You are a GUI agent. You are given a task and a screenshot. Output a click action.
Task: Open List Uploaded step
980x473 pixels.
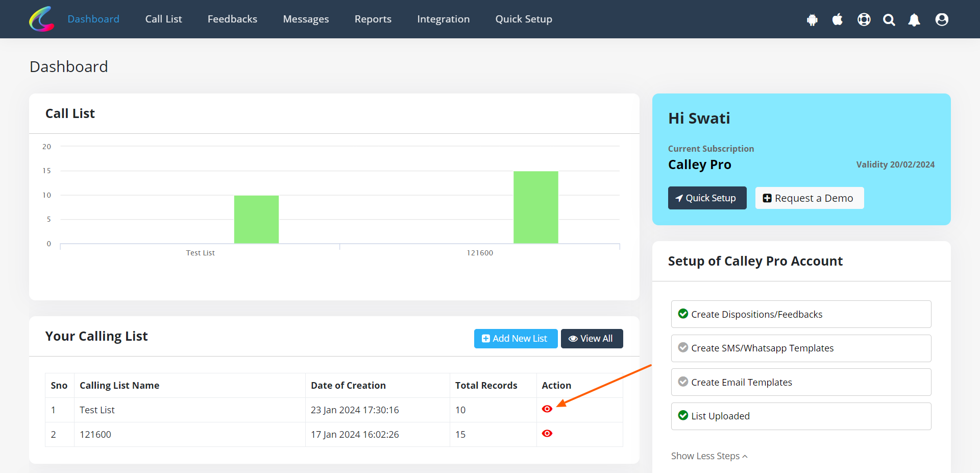pos(801,416)
